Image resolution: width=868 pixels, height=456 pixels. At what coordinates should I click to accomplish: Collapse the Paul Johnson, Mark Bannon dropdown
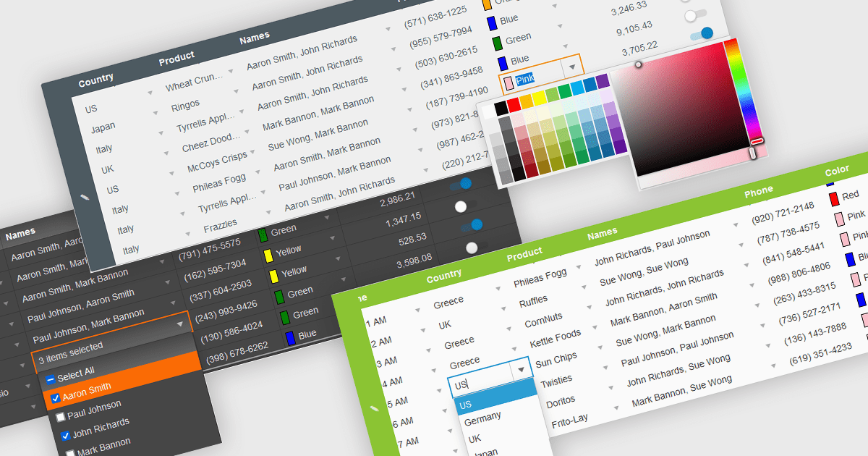(x=179, y=326)
